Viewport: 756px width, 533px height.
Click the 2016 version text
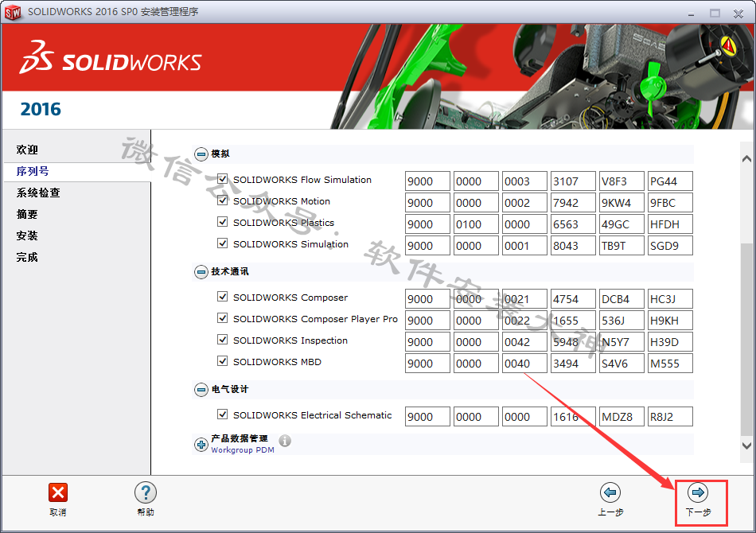point(41,110)
